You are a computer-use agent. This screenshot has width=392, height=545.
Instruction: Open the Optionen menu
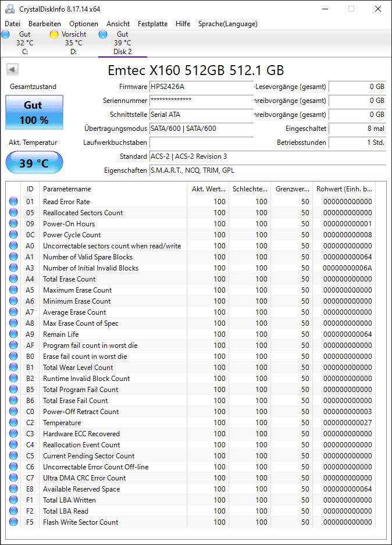pyautogui.click(x=83, y=24)
